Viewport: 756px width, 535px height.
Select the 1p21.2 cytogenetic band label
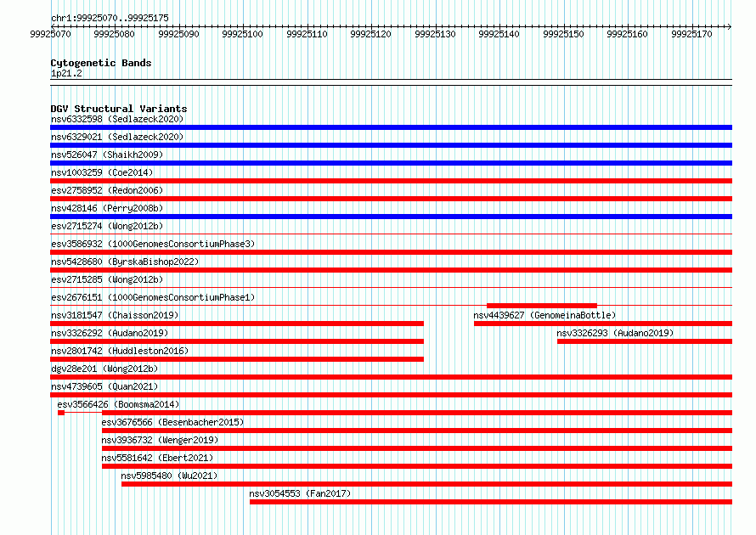point(66,73)
